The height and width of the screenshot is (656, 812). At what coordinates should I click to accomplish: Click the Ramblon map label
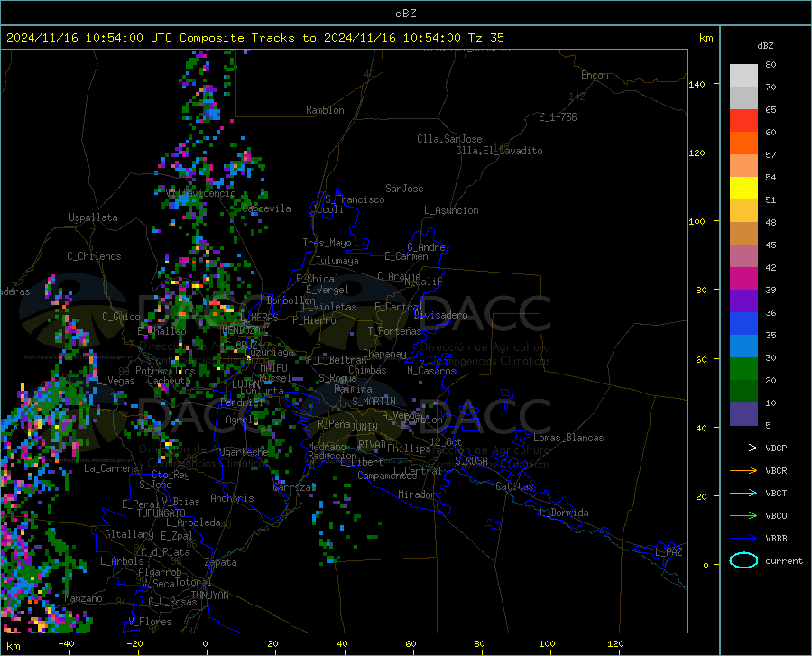pos(325,110)
